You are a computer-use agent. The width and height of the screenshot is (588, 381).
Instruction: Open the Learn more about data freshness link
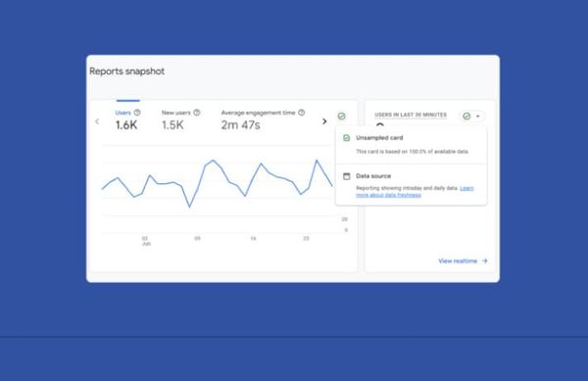point(415,191)
